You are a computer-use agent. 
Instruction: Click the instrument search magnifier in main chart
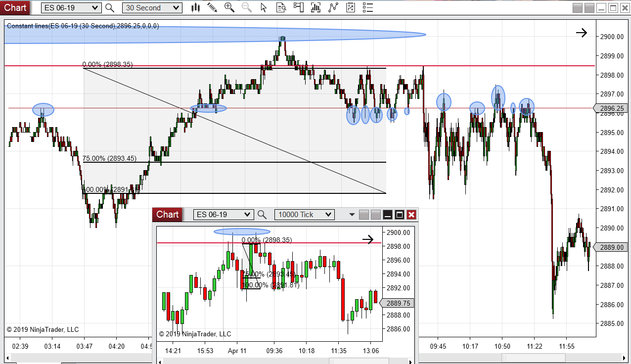[x=110, y=7]
